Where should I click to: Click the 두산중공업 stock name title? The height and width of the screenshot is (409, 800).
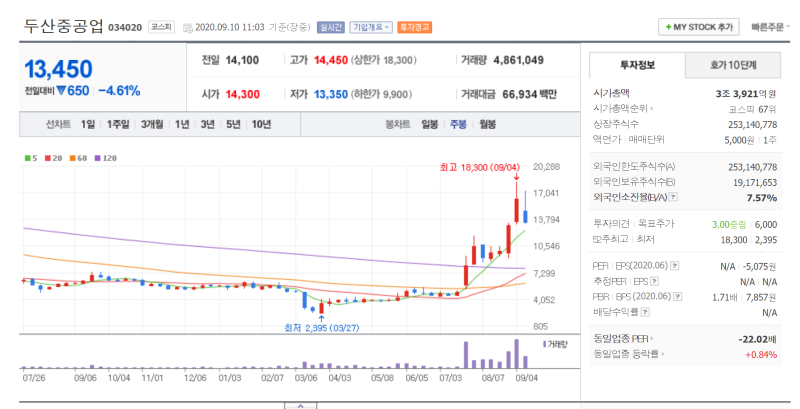point(64,27)
